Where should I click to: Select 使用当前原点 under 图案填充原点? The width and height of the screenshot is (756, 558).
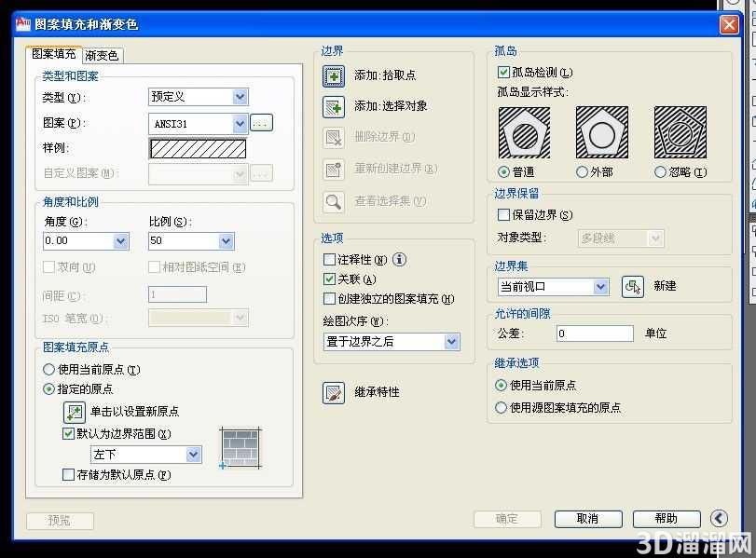pos(48,370)
